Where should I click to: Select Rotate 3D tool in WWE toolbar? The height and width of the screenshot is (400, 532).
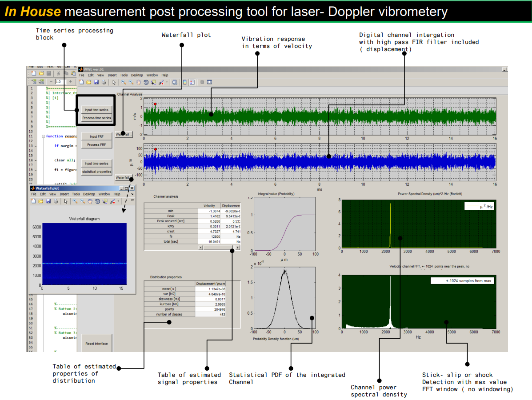(146, 82)
